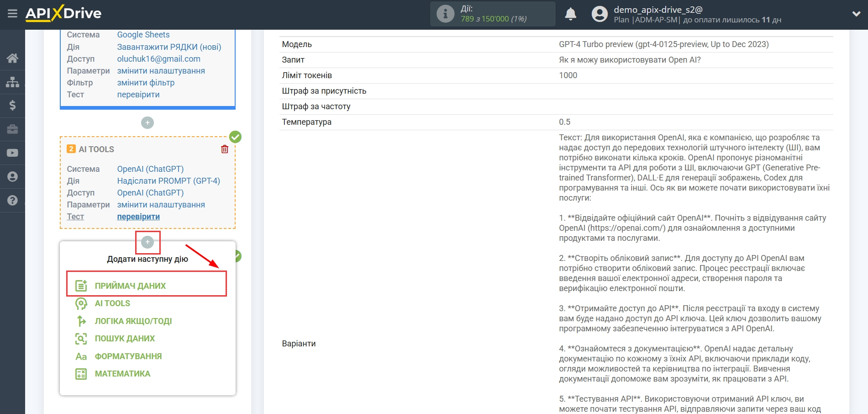Click Надіслати PROMPT (GPT-4) link
This screenshot has width=868, height=414.
point(168,181)
